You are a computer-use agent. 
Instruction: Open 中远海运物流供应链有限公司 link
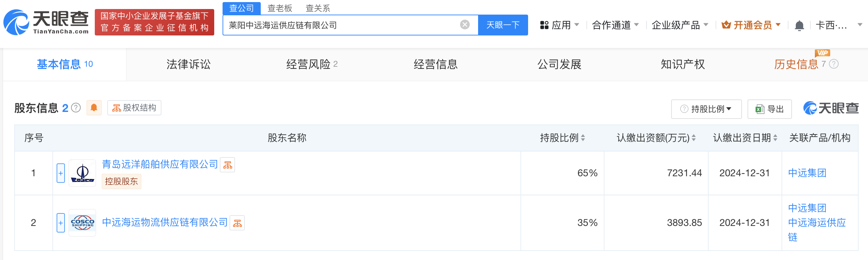tap(165, 222)
